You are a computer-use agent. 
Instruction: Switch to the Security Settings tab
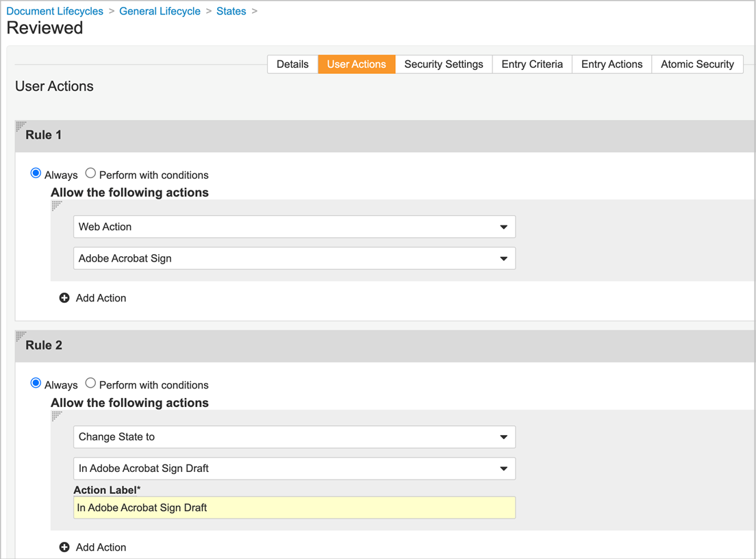(443, 64)
